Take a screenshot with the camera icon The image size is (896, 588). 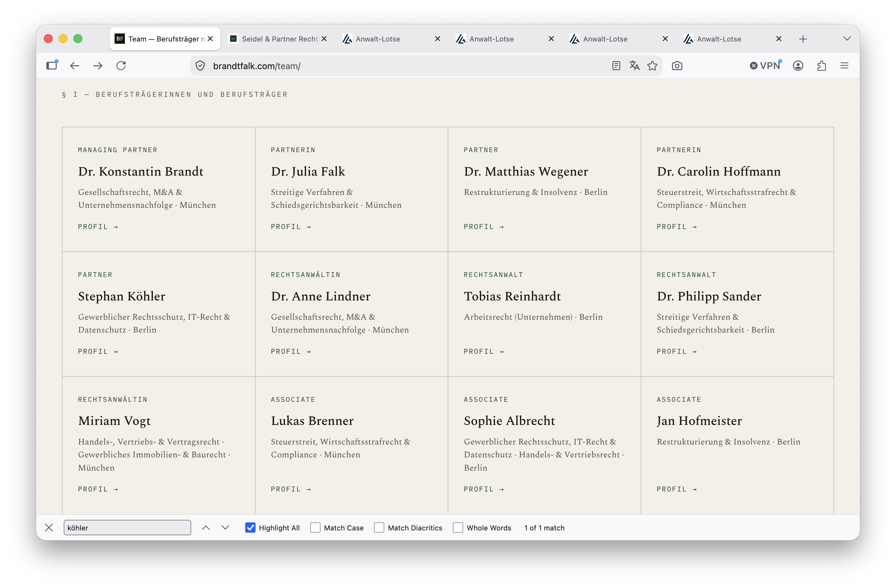click(x=677, y=66)
